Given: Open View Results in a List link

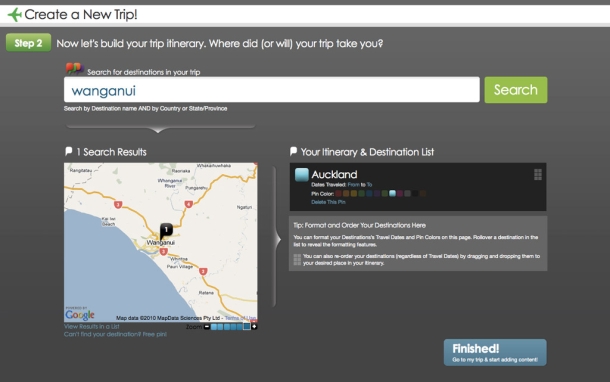Looking at the screenshot, I should (92, 326).
